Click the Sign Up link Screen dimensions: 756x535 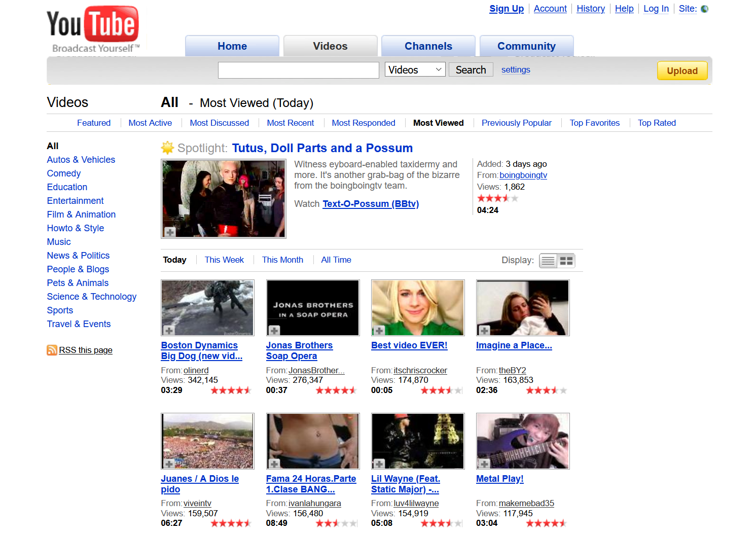click(x=507, y=9)
